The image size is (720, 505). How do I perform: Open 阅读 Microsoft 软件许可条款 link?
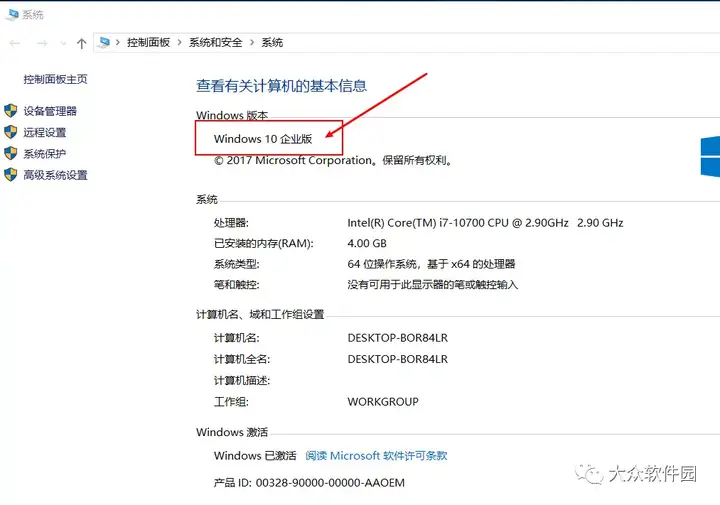click(376, 455)
